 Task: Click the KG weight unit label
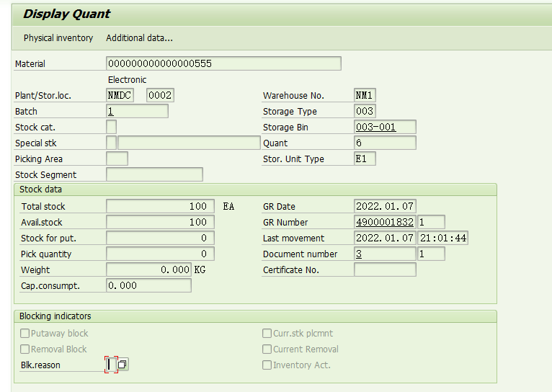coord(200,269)
